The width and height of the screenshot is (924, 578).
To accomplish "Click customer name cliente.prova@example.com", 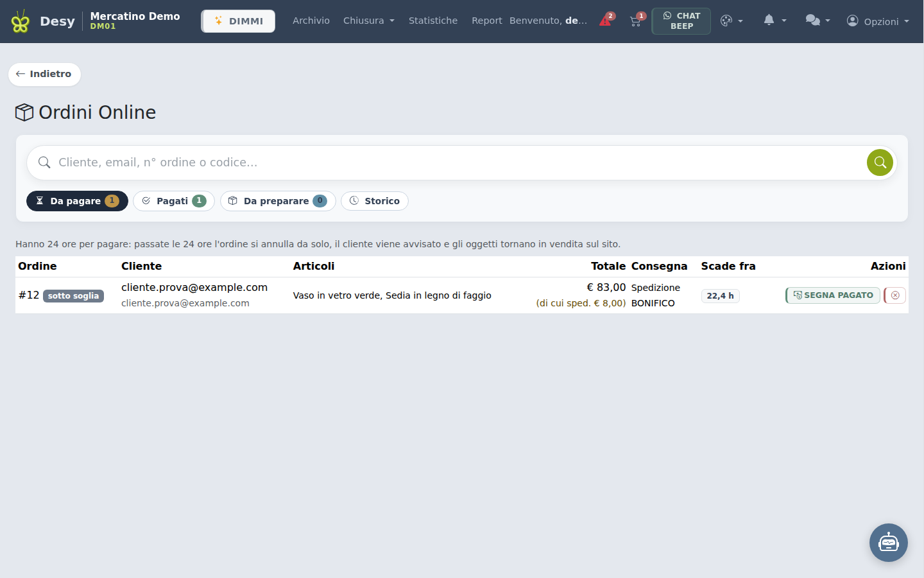I will 194,287.
